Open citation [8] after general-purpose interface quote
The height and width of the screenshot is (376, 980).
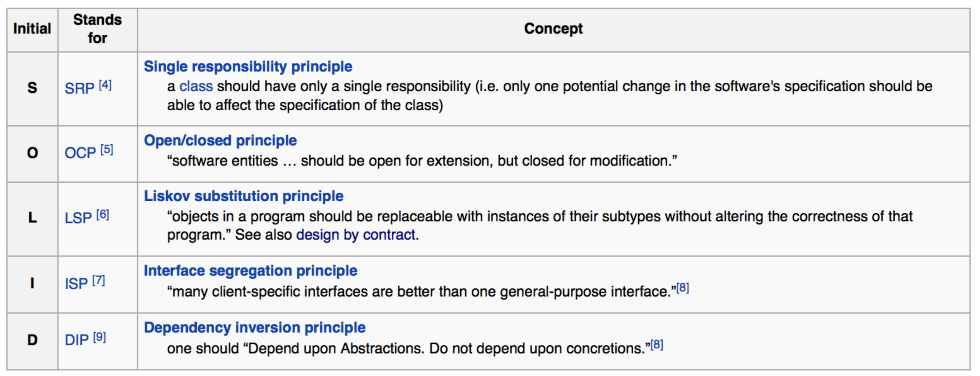682,288
